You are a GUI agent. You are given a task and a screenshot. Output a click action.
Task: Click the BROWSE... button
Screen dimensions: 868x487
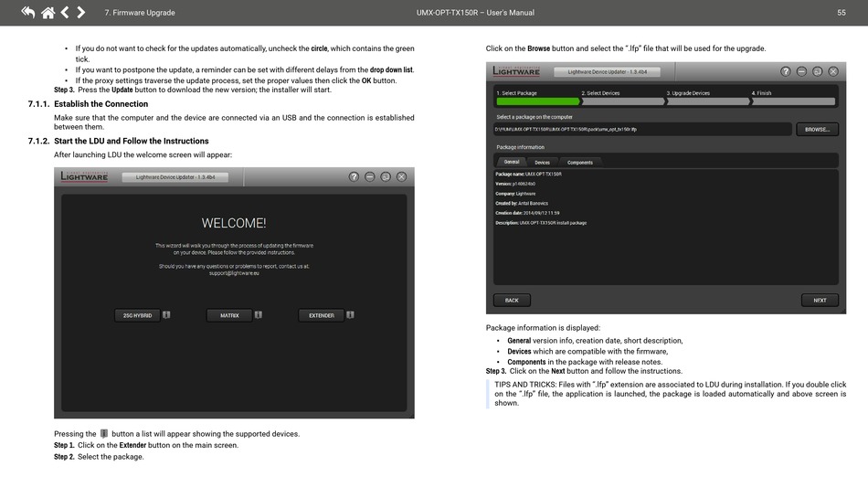[x=817, y=129]
